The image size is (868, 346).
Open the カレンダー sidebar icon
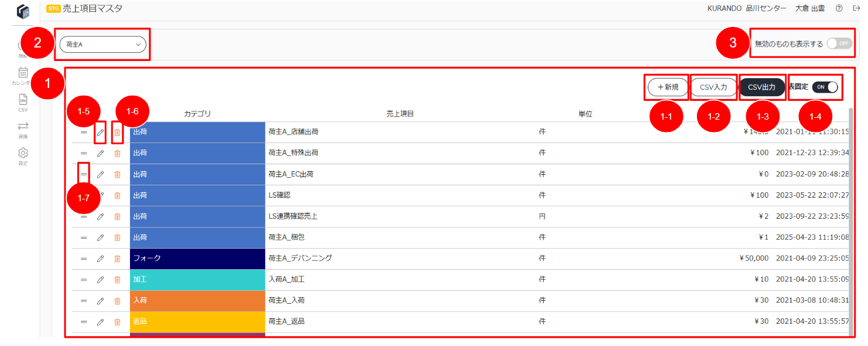click(23, 76)
